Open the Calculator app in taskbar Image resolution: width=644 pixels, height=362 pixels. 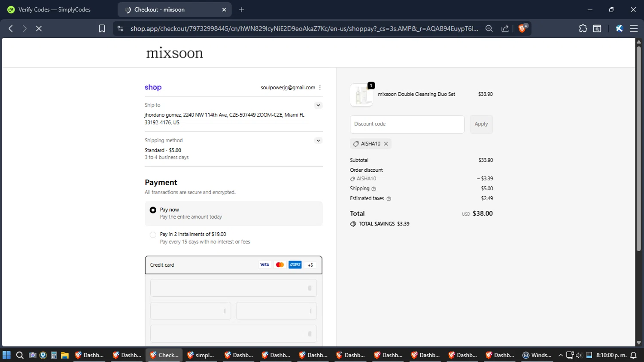(54, 355)
